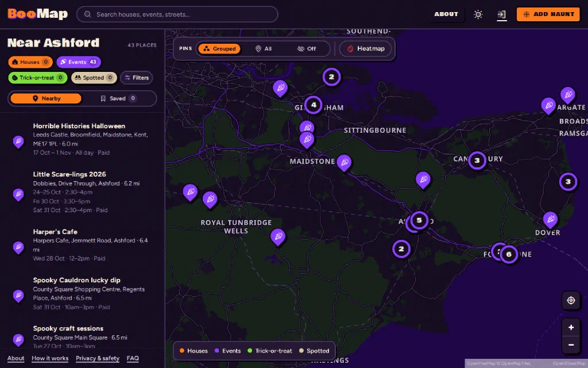The image size is (588, 368).
Task: Click the search magnifier icon
Action: tap(88, 14)
